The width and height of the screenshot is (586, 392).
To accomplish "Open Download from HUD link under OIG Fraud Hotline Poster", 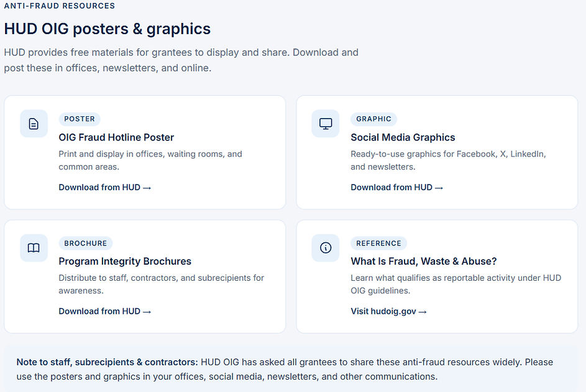I will coord(104,187).
